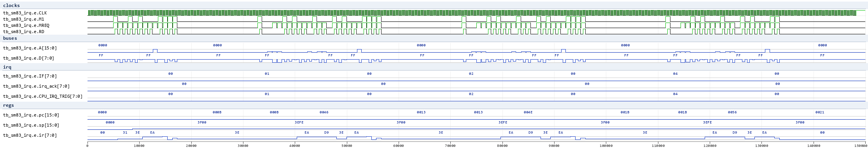Click the 0000 value in the pc row
Viewport: 868px width, 150px height.
[x=102, y=112]
